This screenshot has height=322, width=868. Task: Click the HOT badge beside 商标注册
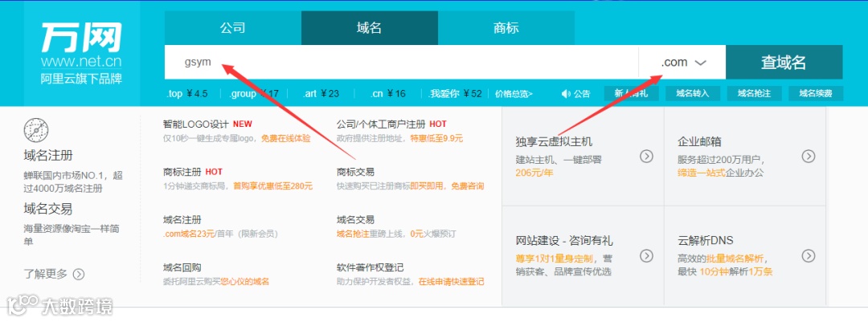pos(214,172)
